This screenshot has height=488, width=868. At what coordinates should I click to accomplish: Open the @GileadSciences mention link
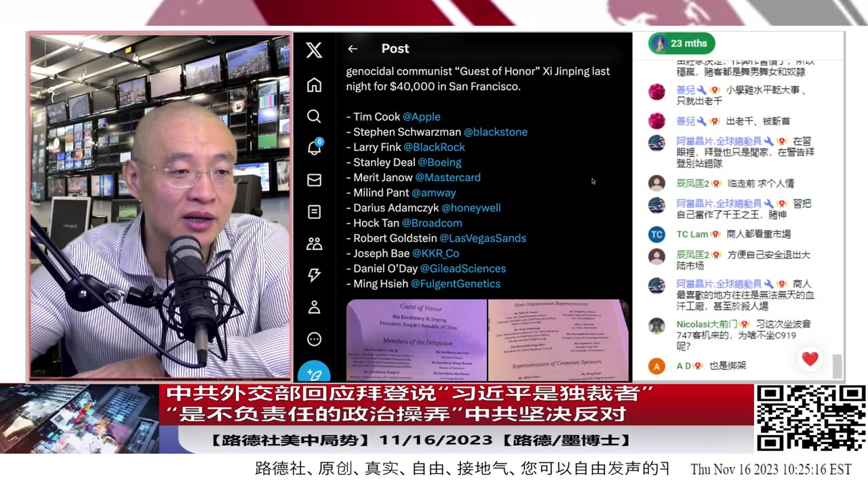463,268
